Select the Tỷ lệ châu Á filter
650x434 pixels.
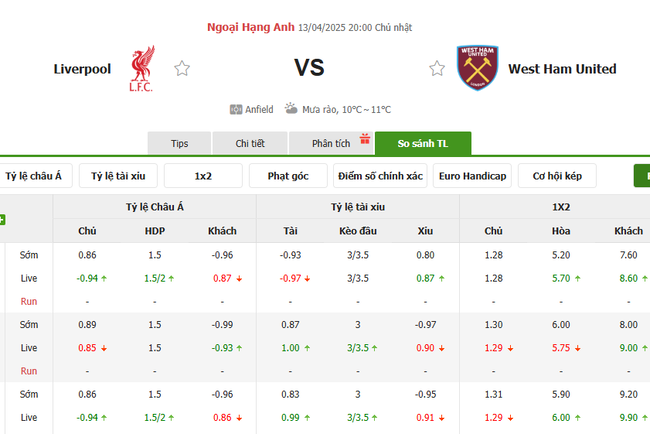[x=34, y=176]
